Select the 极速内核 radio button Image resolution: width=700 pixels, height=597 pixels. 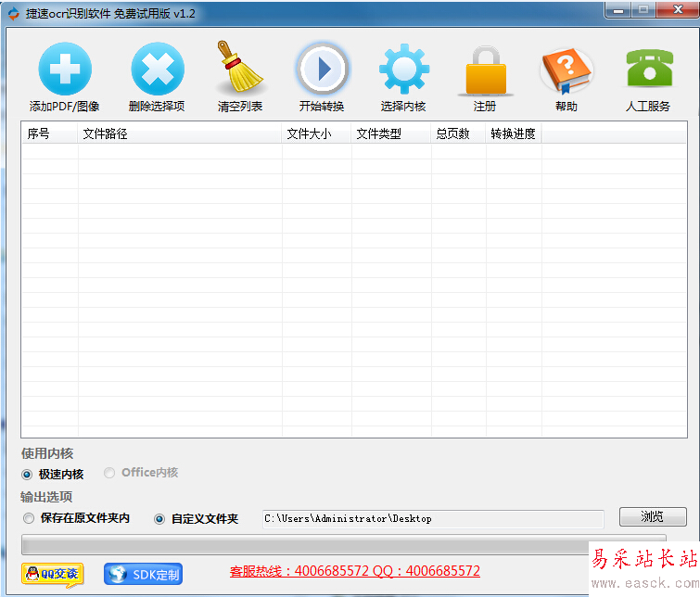27,475
